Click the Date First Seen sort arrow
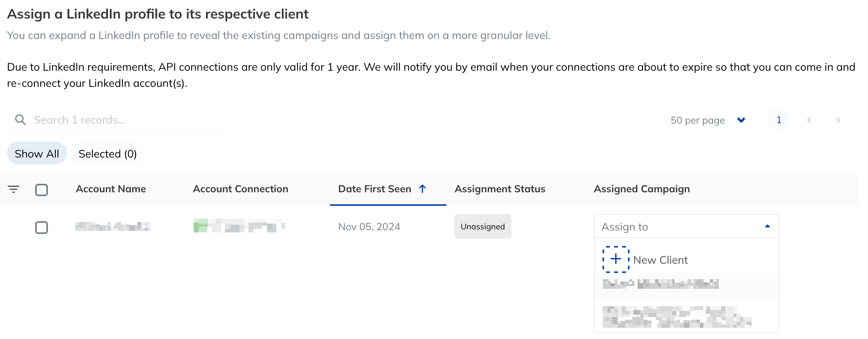This screenshot has height=339, width=868. click(422, 189)
